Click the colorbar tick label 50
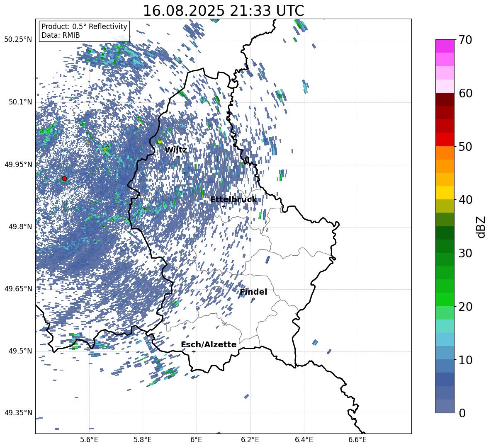This screenshot has width=491, height=448. click(x=465, y=146)
